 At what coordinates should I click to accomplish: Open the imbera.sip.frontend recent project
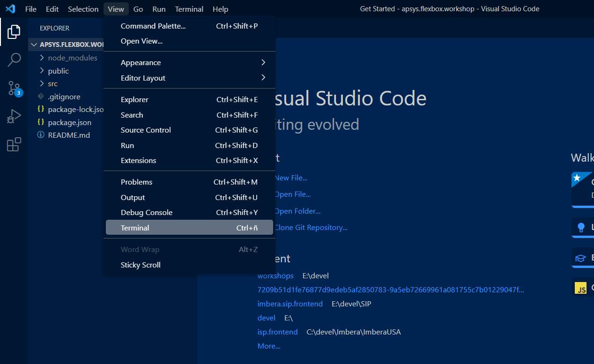(x=290, y=304)
